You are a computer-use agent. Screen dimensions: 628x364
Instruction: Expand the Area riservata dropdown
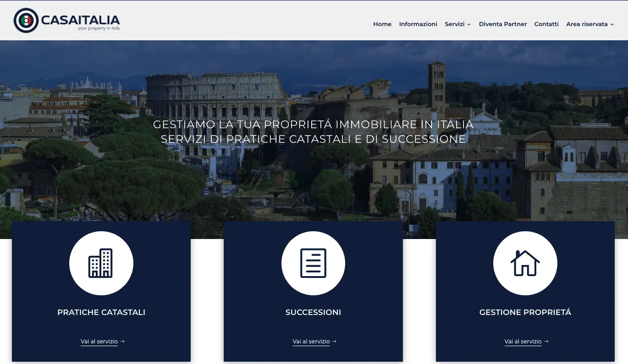(586, 24)
